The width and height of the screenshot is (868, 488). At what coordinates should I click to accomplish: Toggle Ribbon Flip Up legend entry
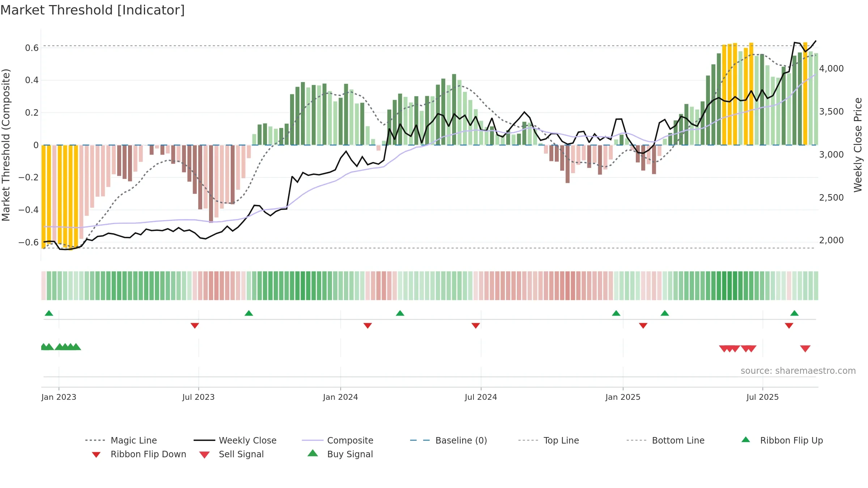pos(782,440)
